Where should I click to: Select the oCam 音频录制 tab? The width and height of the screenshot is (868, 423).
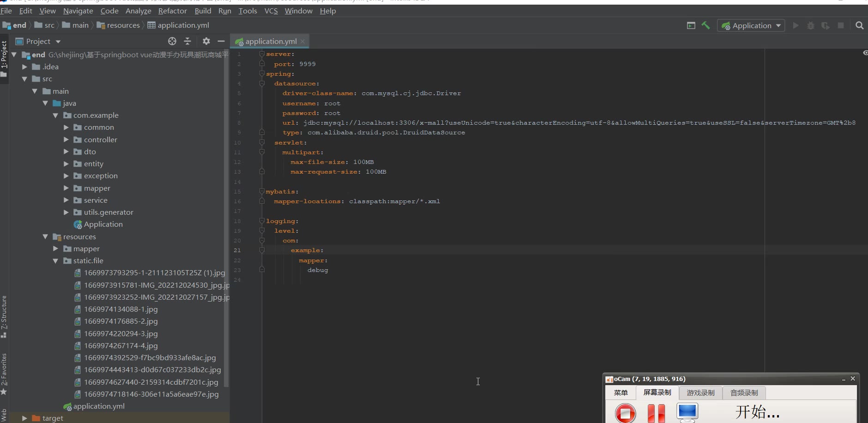(744, 393)
